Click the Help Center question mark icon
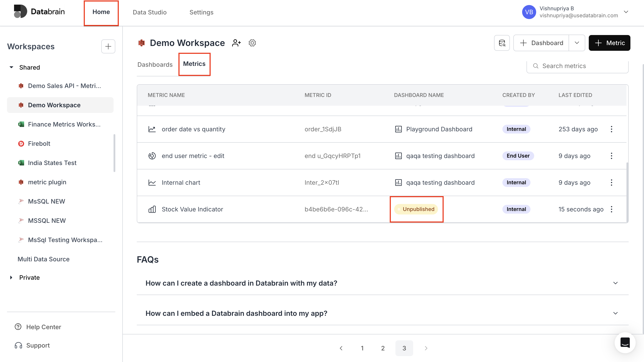The image size is (644, 362). click(18, 327)
